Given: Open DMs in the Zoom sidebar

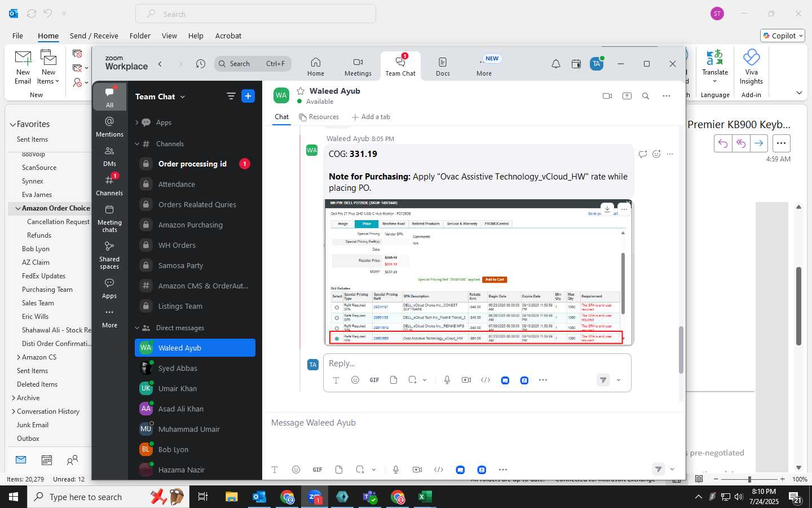Looking at the screenshot, I should [x=109, y=156].
